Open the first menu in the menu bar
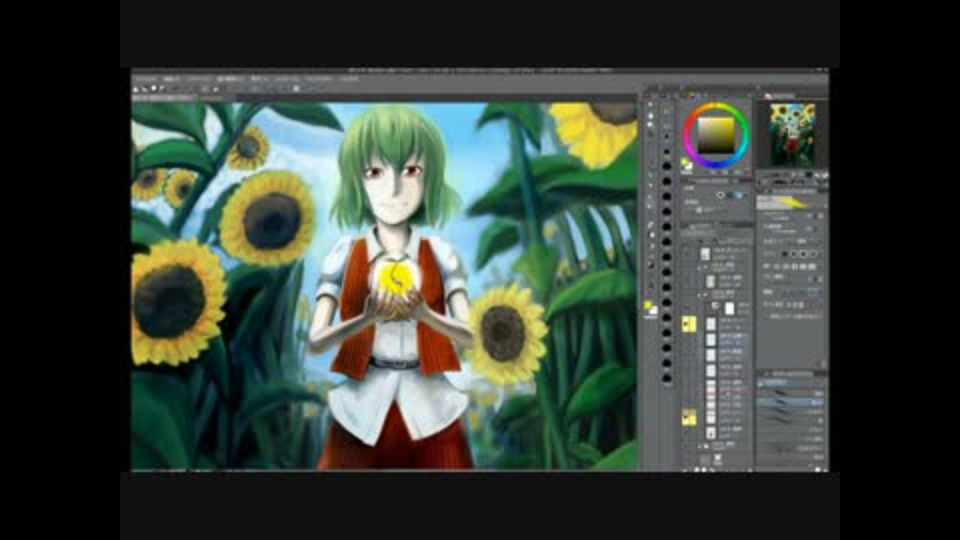 (x=145, y=79)
